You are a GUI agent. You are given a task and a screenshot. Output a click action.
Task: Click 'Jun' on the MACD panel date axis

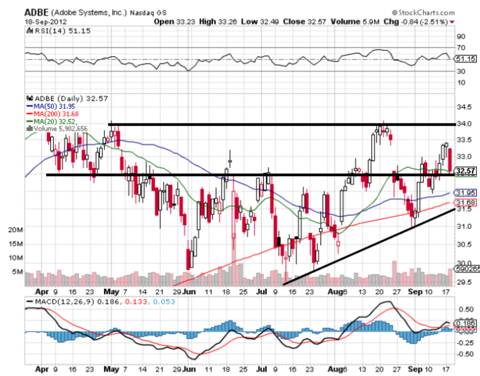pyautogui.click(x=189, y=369)
